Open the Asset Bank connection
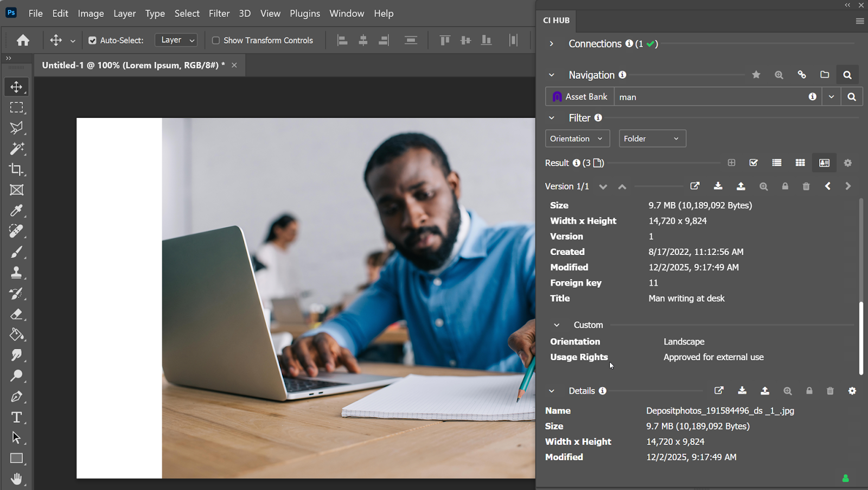868x490 pixels. (x=579, y=96)
